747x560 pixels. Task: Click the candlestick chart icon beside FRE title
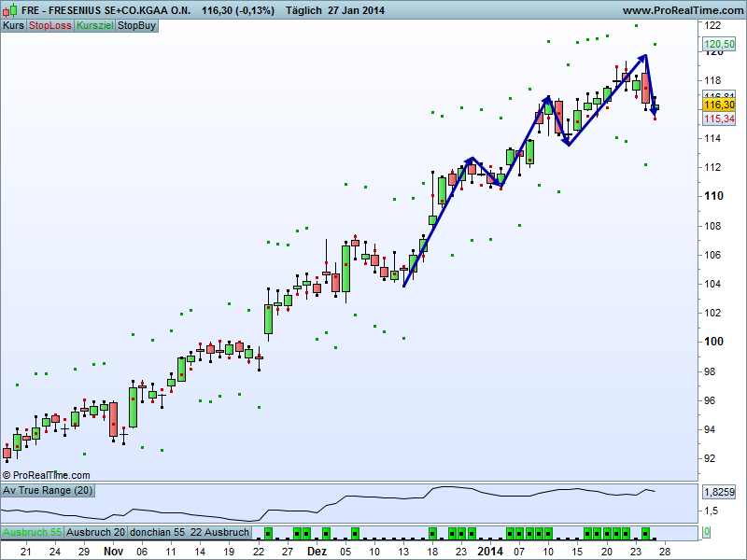coord(9,10)
